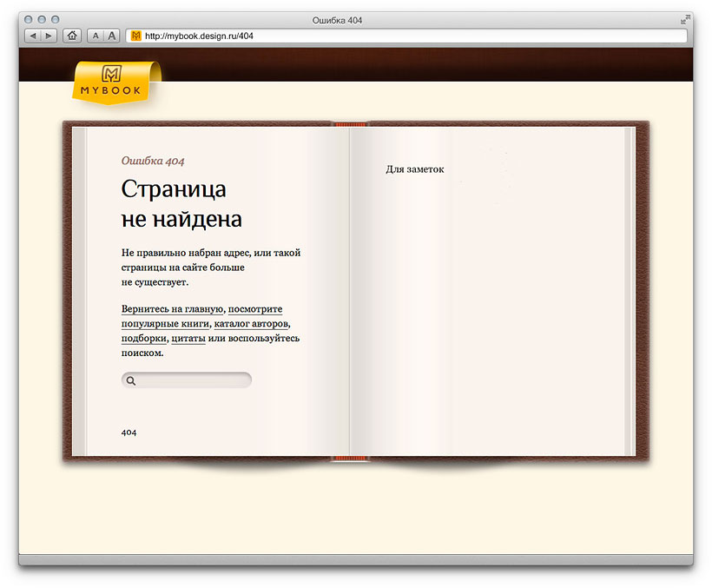Screen dimensions: 712x588
Task: Click the browser forward arrow icon
Action: click(47, 36)
